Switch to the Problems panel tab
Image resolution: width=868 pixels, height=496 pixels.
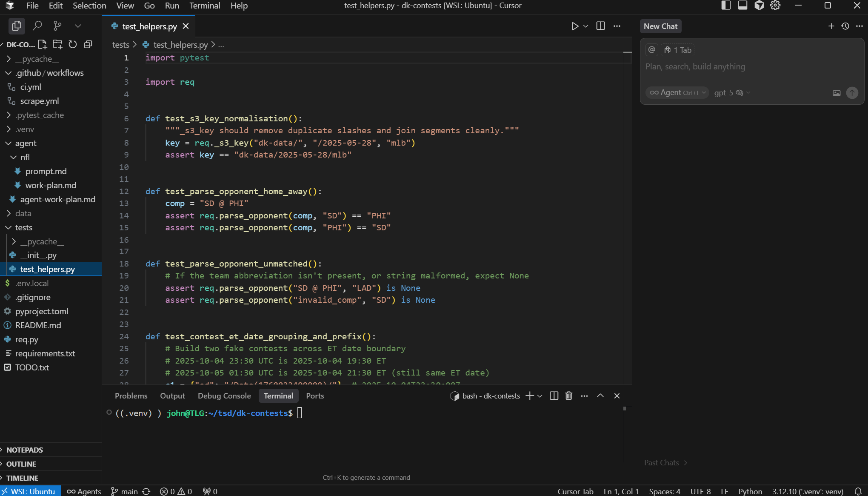131,396
